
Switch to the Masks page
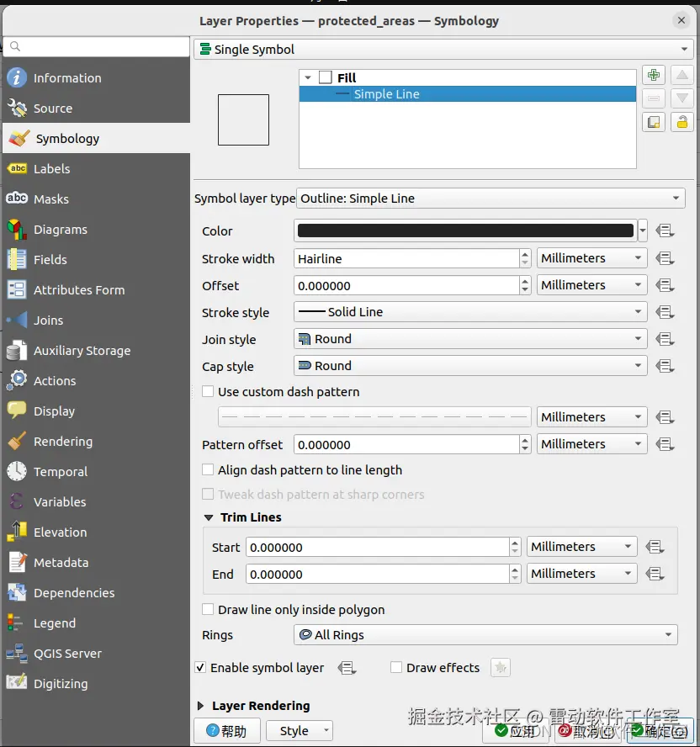[96, 199]
